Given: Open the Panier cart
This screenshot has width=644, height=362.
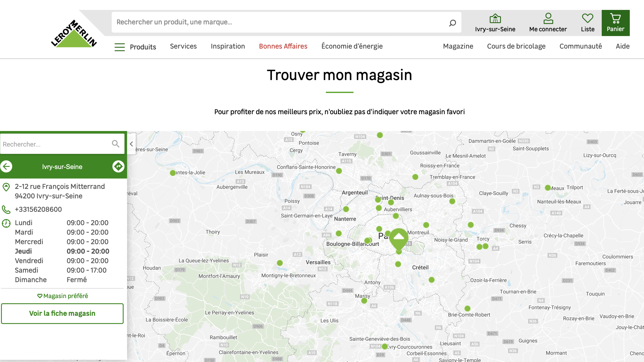Looking at the screenshot, I should (616, 23).
